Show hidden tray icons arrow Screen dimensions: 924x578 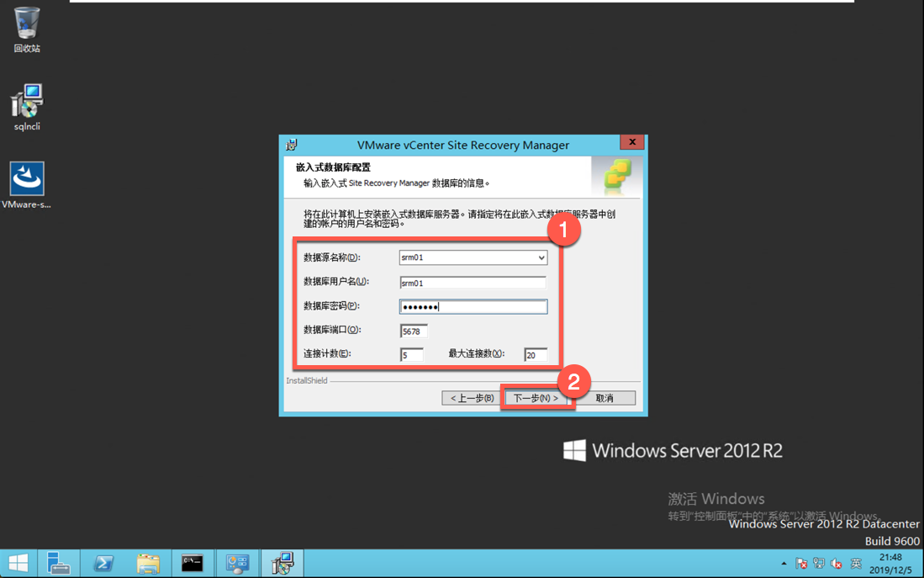click(784, 564)
